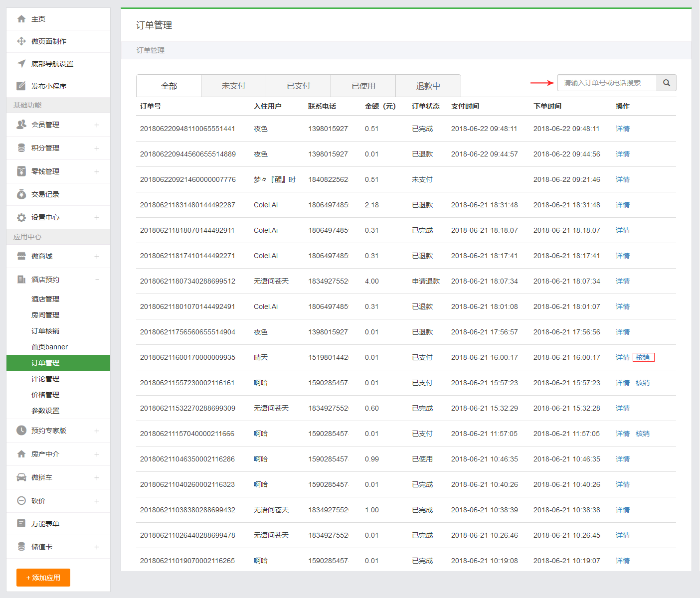Open 详情 for order 2018062209212460000007776
This screenshot has width=700, height=598.
tap(623, 179)
